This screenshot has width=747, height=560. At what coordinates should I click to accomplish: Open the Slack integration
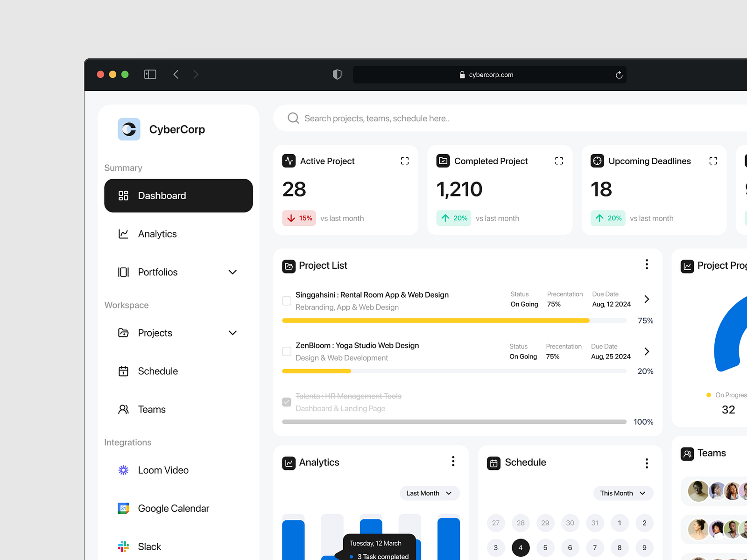tap(149, 546)
